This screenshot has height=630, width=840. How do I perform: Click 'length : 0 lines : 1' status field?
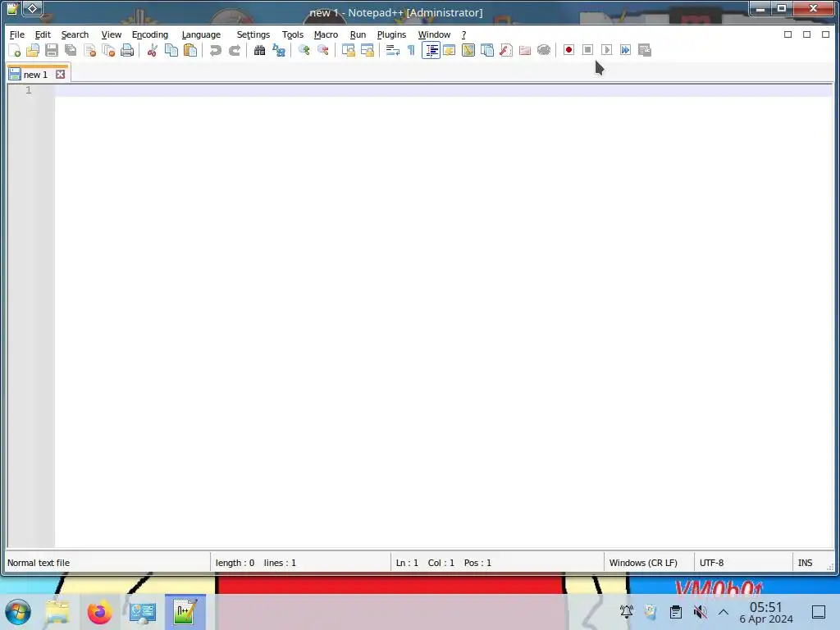(x=256, y=563)
